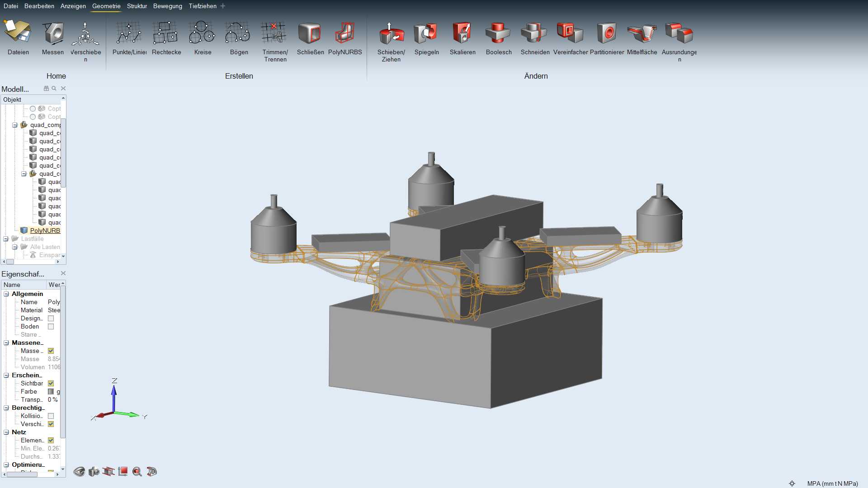Click the Transp. 0 % value field
Viewport: 868px width, 488px height.
[x=53, y=400]
